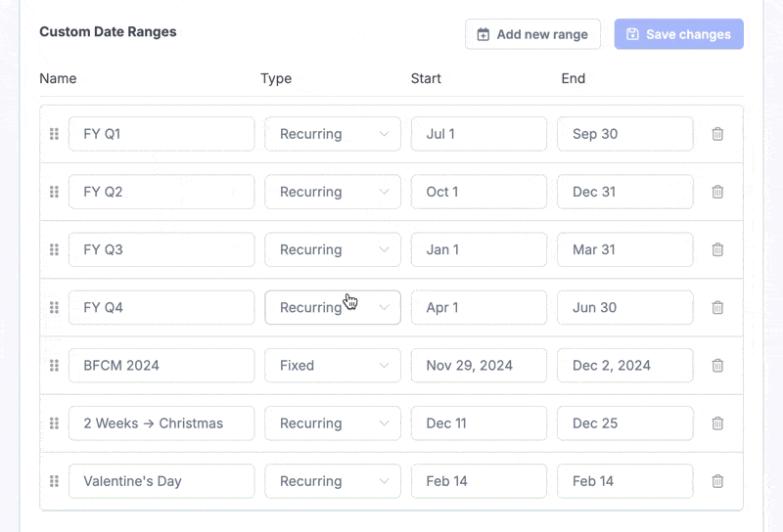The width and height of the screenshot is (783, 532).
Task: Expand the Fixed type dropdown for BFCM 2024
Action: click(x=333, y=366)
